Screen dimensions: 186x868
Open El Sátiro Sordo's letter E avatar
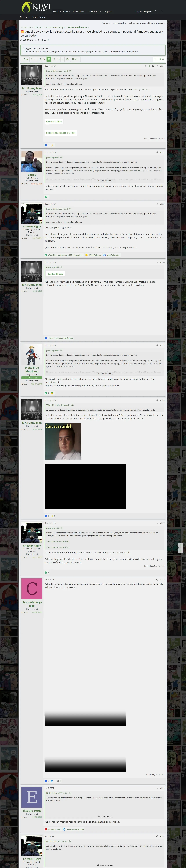point(32,797)
